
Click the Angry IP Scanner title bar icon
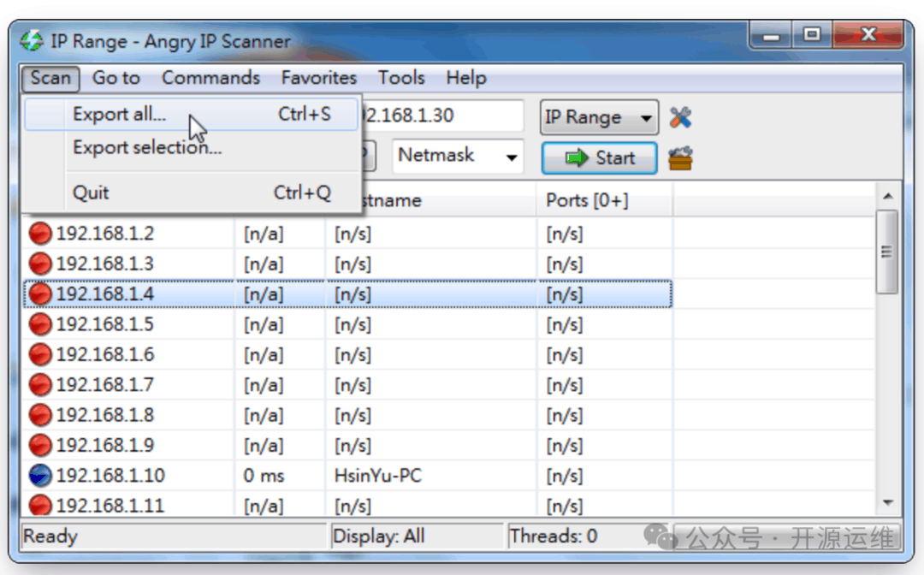[x=32, y=41]
